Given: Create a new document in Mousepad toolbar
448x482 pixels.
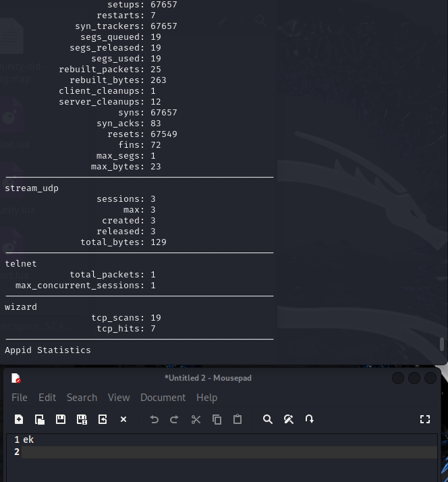Looking at the screenshot, I should click(x=19, y=419).
